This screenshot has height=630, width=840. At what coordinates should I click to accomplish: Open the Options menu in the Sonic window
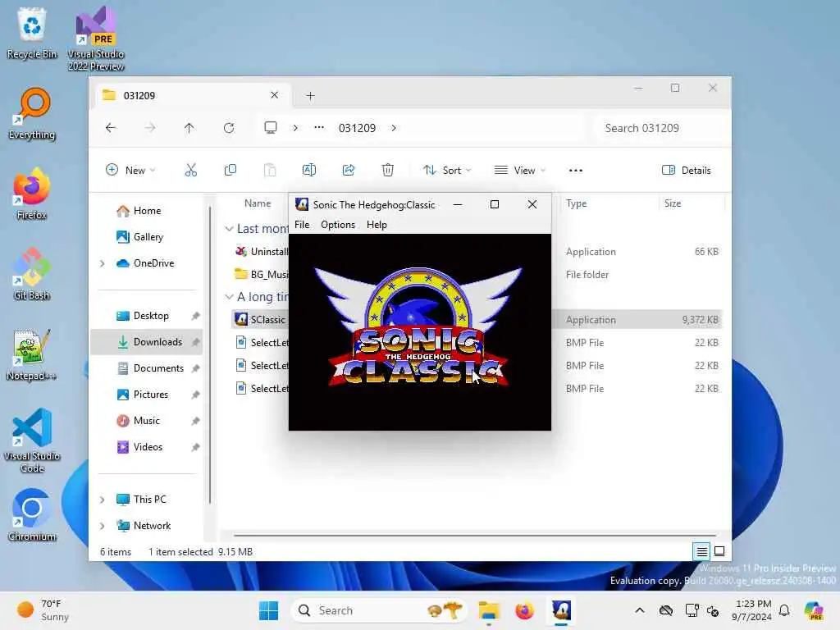tap(337, 225)
